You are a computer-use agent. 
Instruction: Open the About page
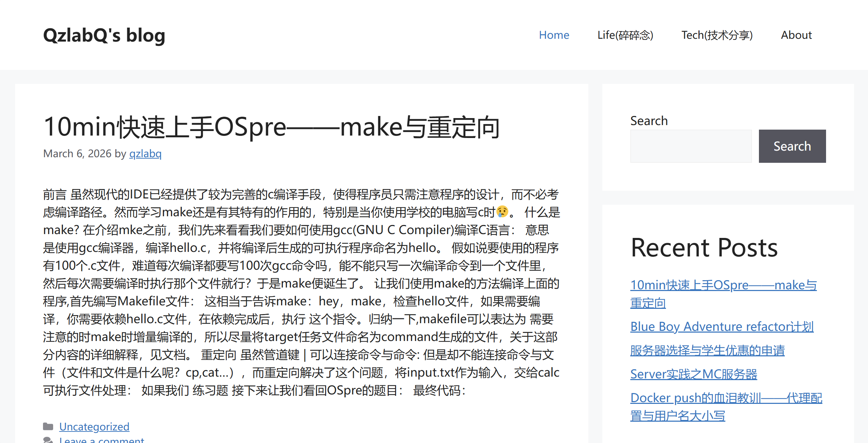click(796, 35)
